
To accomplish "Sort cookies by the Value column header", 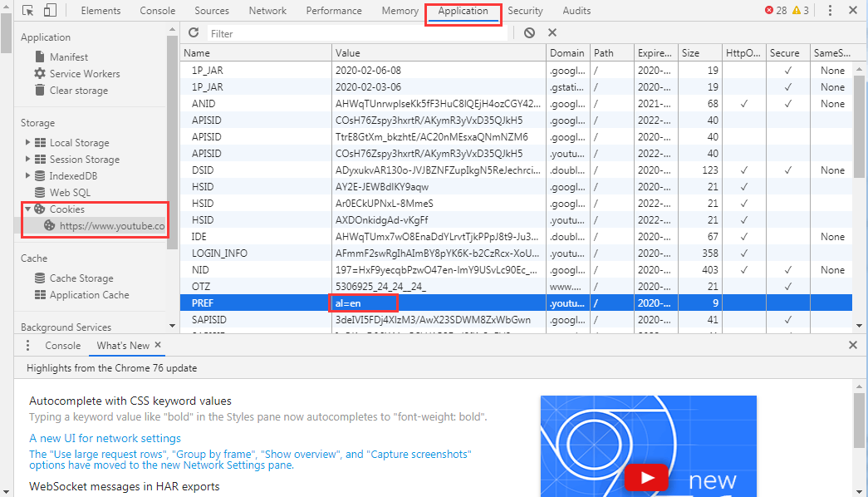I will (x=439, y=53).
